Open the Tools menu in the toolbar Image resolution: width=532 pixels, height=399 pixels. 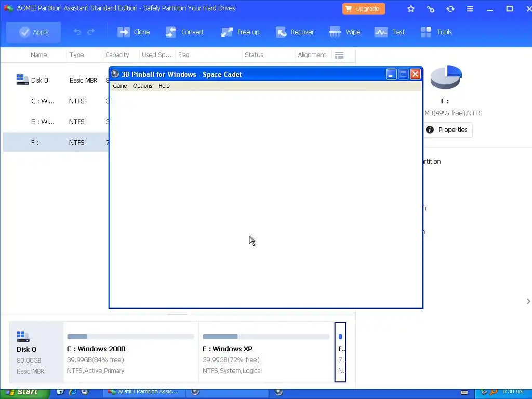click(436, 32)
